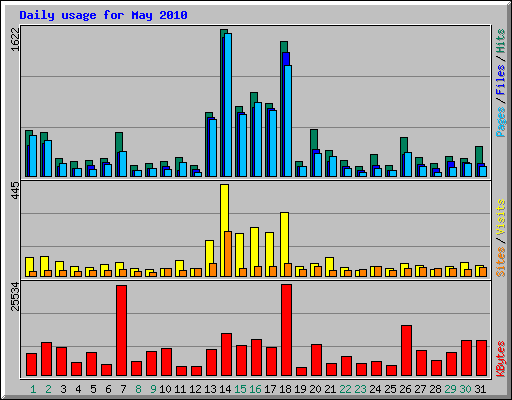Click day 16 on the x-axis

[x=255, y=389]
